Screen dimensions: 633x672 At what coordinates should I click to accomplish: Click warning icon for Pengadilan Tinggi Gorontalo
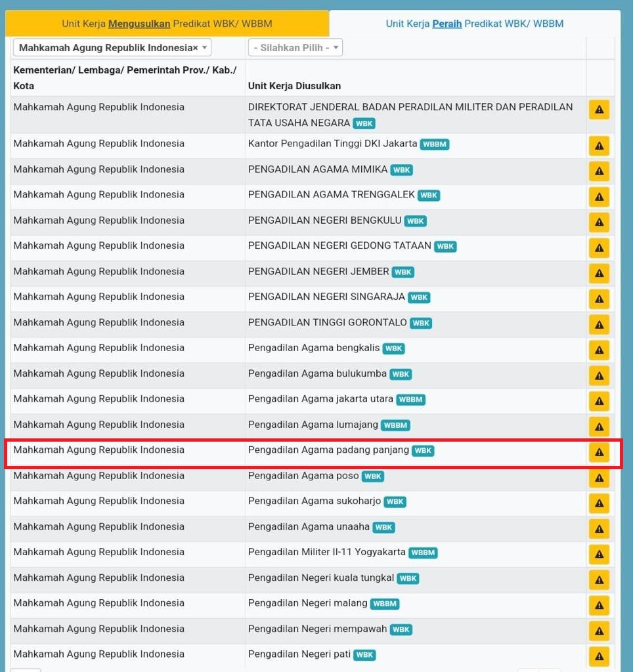[x=599, y=325]
